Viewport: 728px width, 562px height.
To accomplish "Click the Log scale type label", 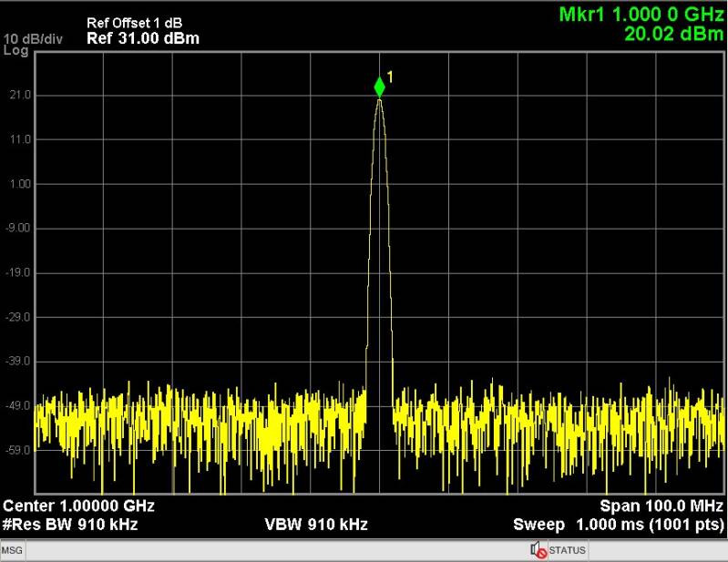I will 16,51.
